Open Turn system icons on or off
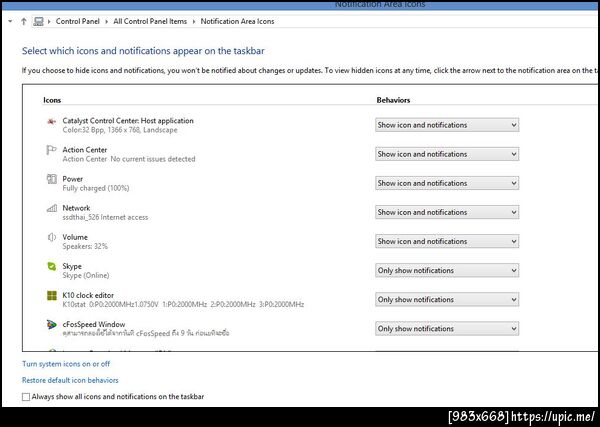Viewport: 600px width, 427px height. tap(66, 364)
